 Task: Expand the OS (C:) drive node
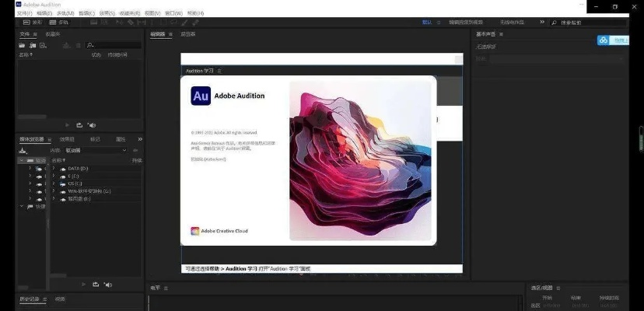pyautogui.click(x=54, y=183)
